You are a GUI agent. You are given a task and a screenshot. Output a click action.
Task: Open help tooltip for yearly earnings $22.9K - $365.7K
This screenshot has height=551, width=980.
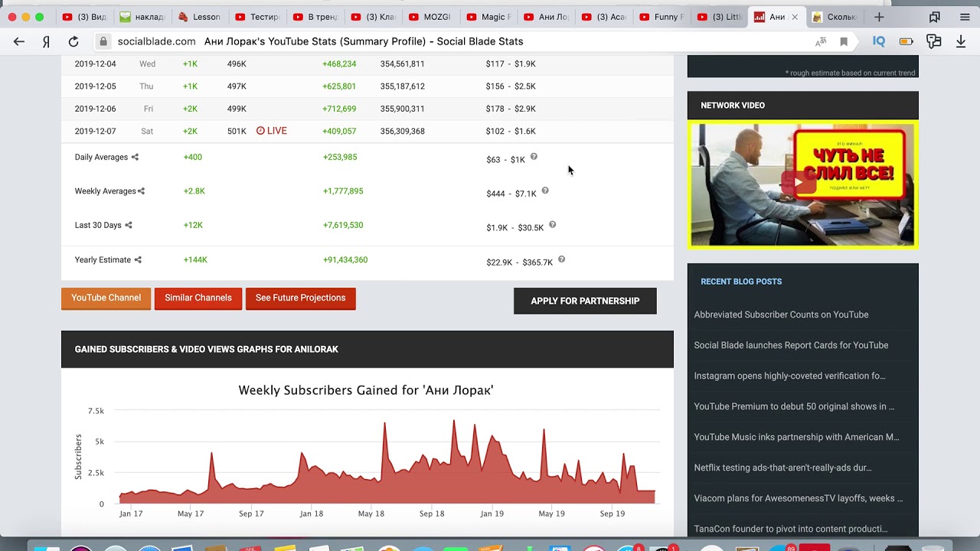(561, 259)
